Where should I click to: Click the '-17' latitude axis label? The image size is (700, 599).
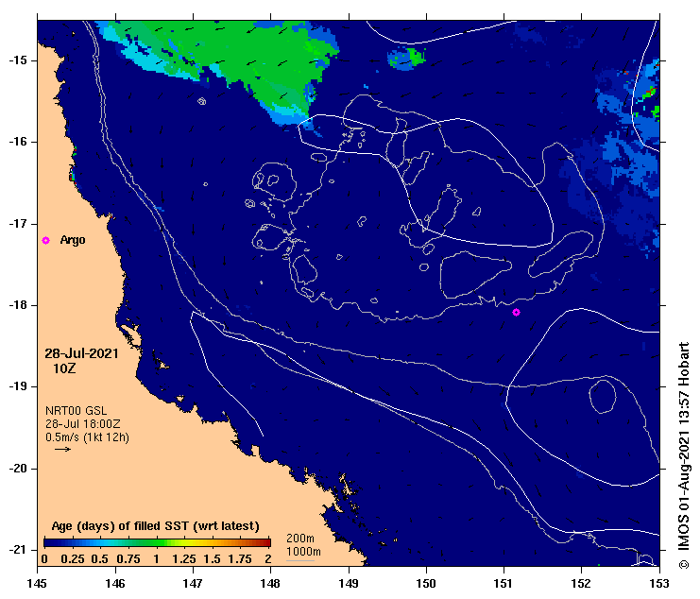point(18,223)
